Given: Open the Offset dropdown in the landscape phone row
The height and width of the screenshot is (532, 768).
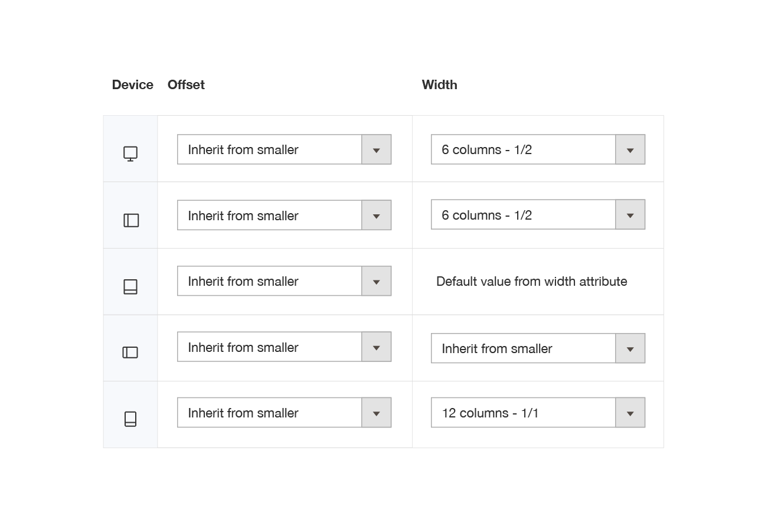Looking at the screenshot, I should (x=270, y=347).
